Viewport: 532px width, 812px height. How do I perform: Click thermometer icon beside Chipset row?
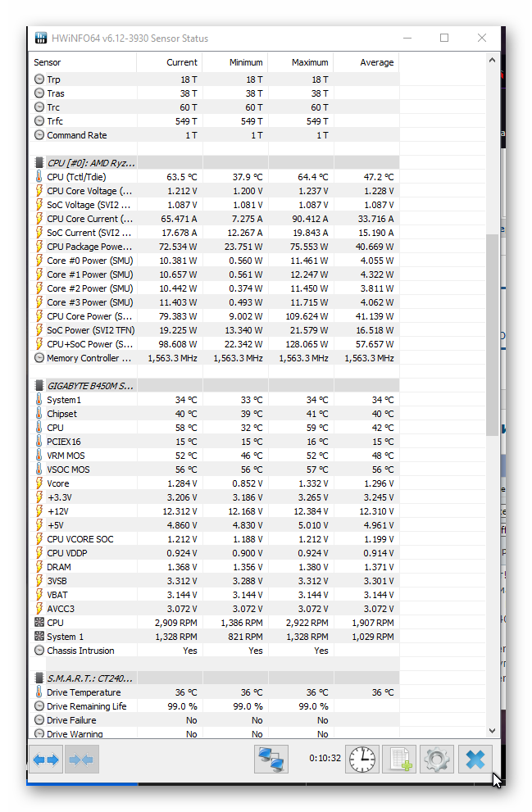(39, 414)
